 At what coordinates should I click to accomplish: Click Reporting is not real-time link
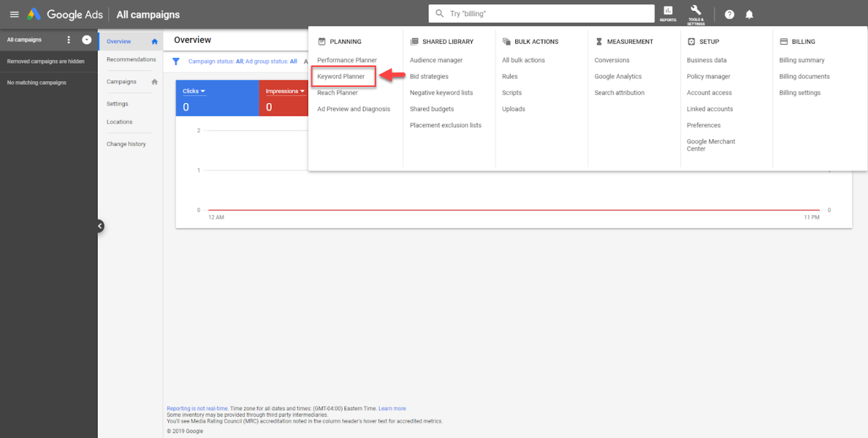coord(197,408)
